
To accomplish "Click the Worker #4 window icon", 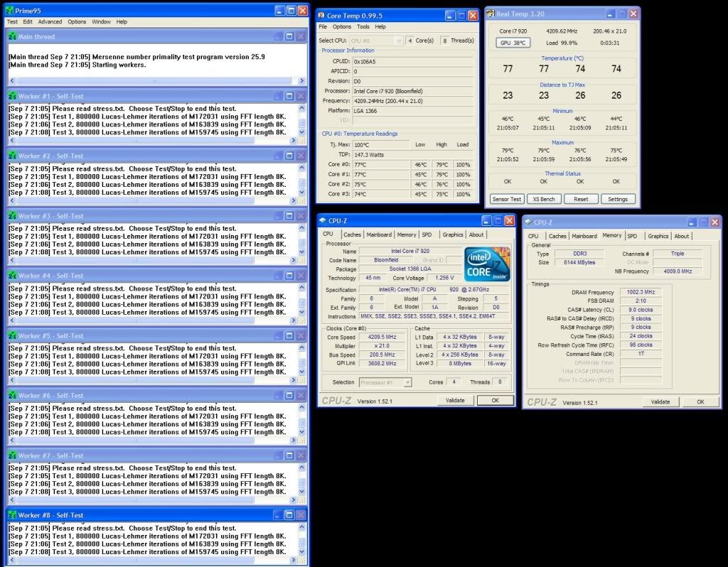I will pos(13,276).
